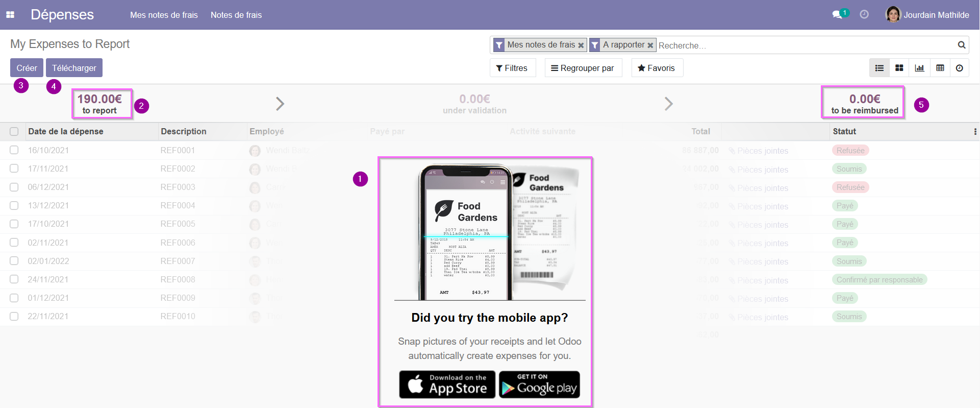Click the Télécharger button
This screenshot has width=980, height=408.
[74, 68]
